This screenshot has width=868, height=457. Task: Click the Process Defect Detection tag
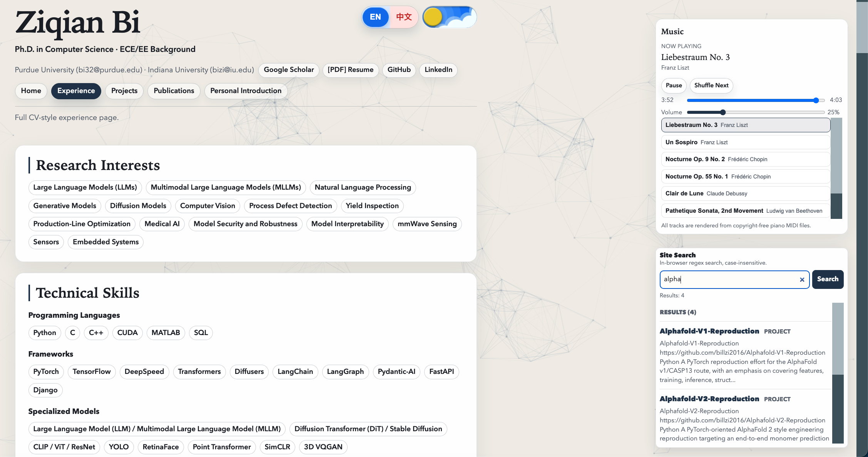(291, 206)
